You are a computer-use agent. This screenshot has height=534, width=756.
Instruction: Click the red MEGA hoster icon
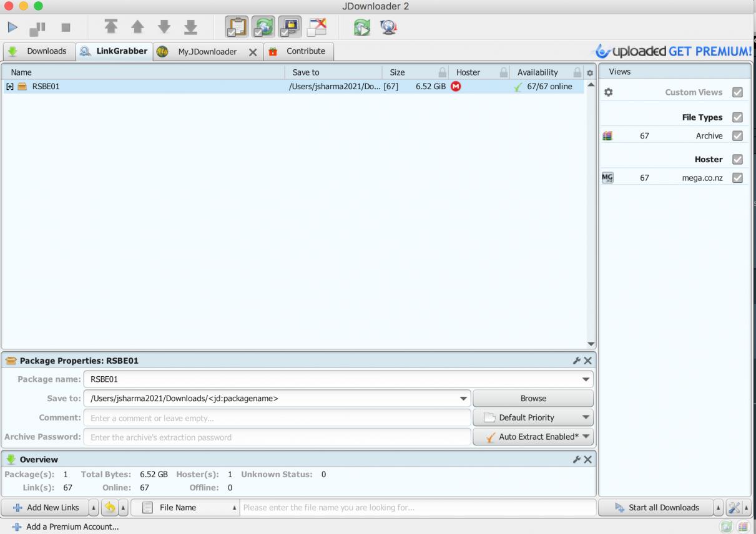point(456,87)
